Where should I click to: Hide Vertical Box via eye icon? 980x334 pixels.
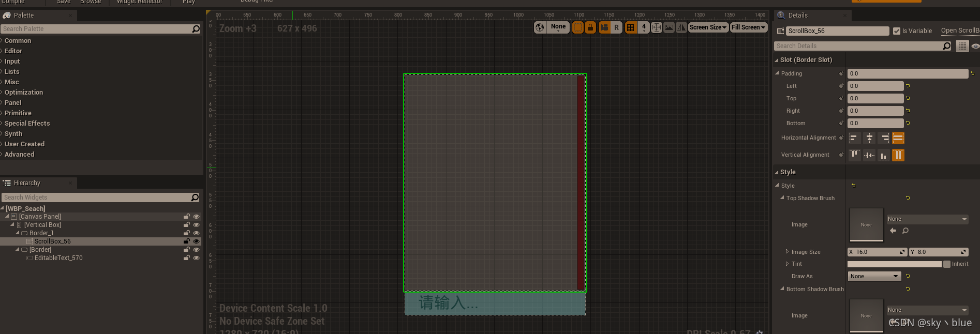coord(196,225)
